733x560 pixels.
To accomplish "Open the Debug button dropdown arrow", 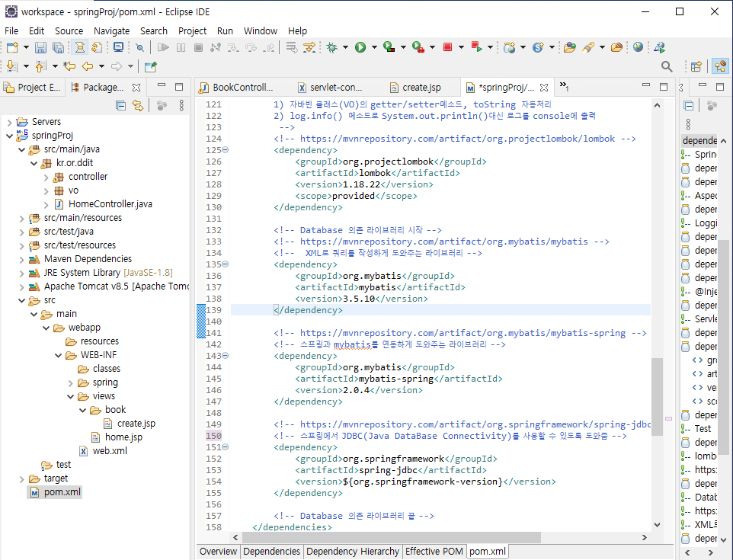I will point(345,47).
